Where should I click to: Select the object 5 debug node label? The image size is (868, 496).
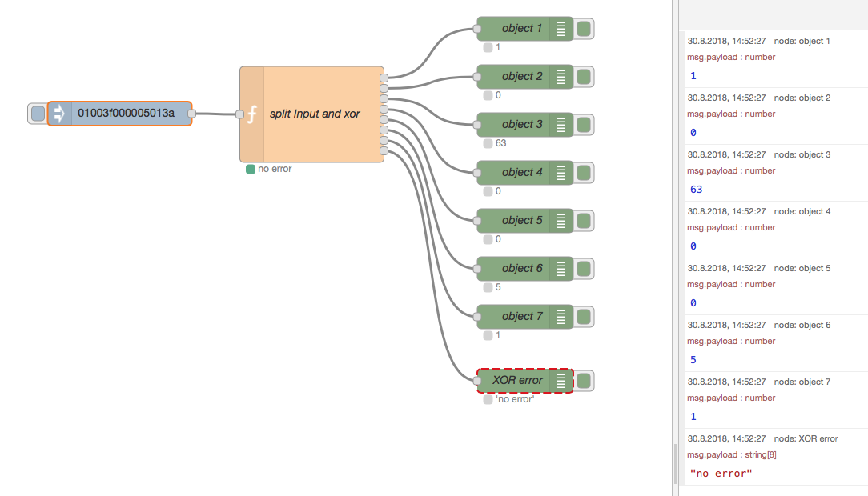pyautogui.click(x=522, y=221)
